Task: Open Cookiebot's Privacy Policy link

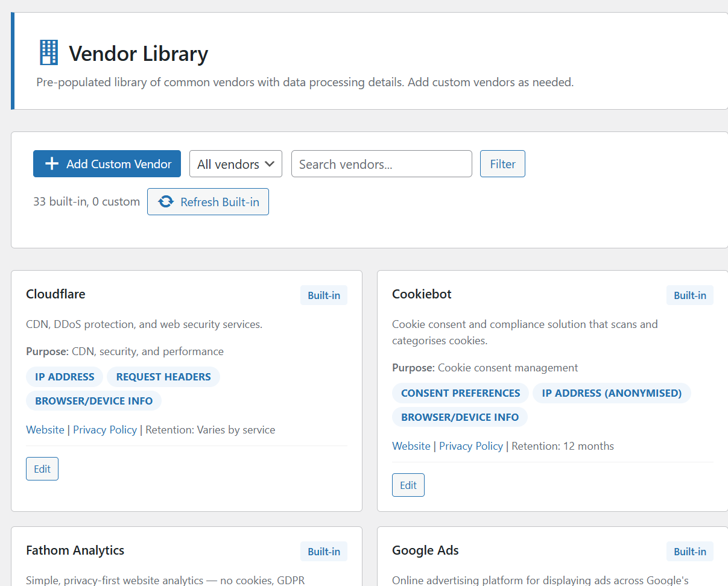Action: coord(471,446)
